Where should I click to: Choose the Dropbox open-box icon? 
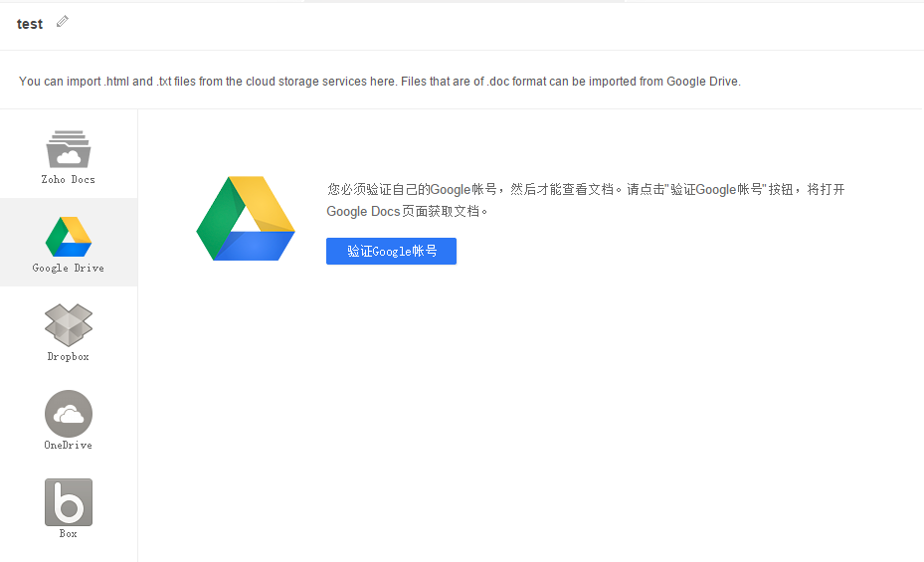point(69,324)
